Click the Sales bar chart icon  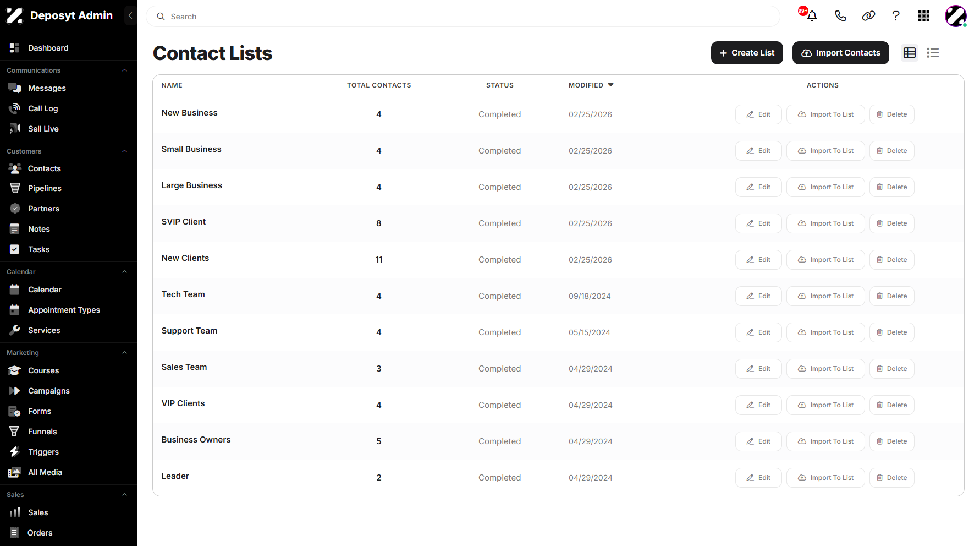(15, 512)
